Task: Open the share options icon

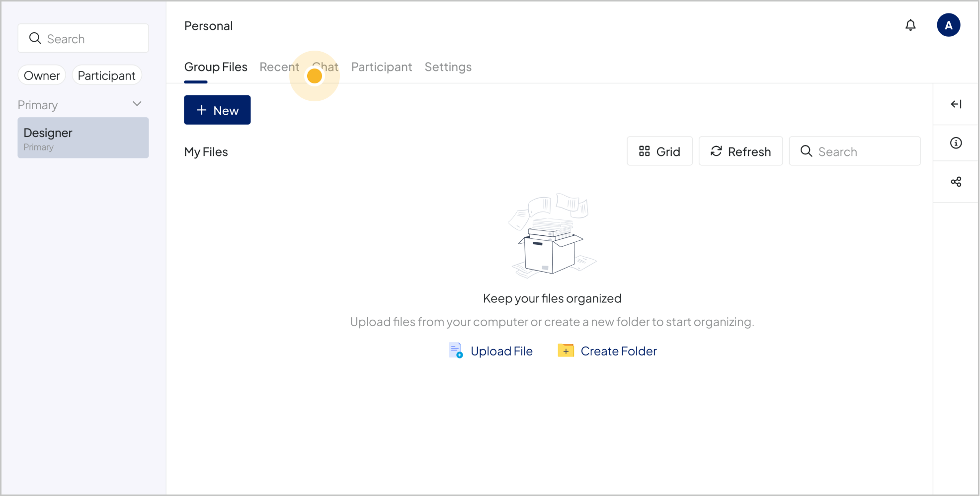Action: 956,182
